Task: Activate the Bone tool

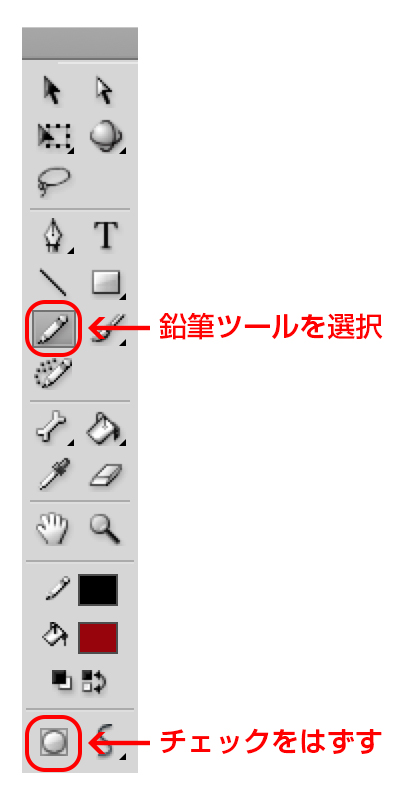Action: point(53,426)
